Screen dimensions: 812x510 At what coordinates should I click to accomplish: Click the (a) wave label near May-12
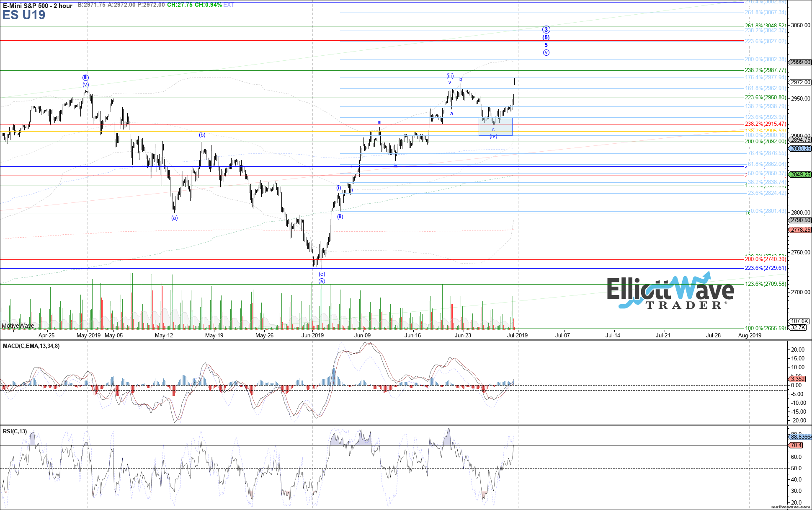pos(175,218)
